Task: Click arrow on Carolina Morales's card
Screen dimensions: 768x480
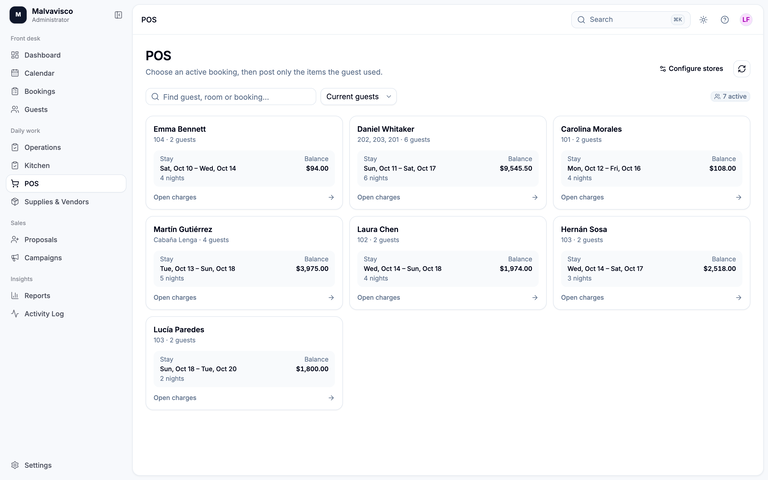Action: (739, 197)
